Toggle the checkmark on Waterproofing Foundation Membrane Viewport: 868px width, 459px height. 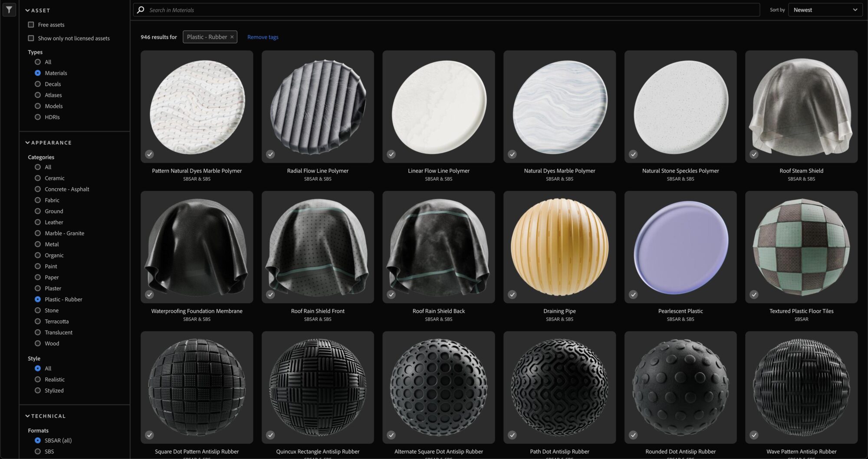pyautogui.click(x=149, y=295)
